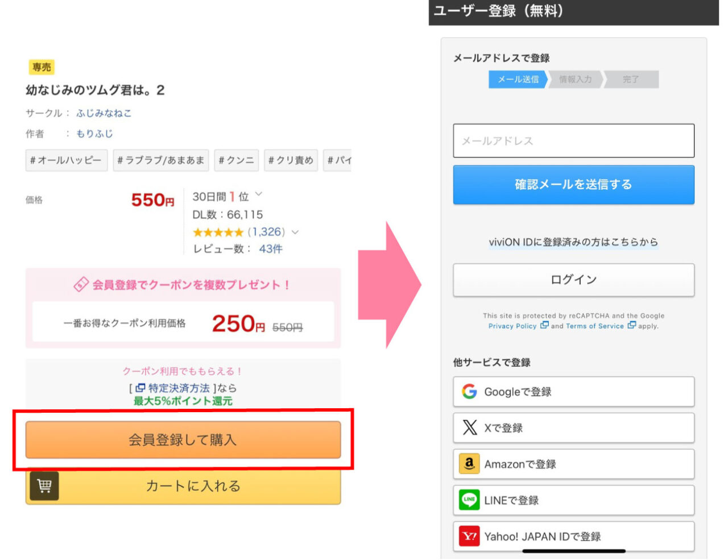Expand the star rating breakdown chevron

click(x=295, y=232)
